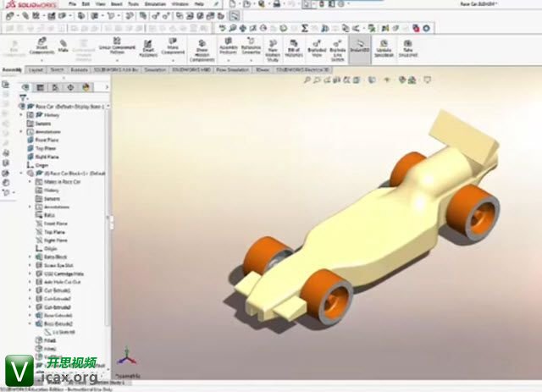542x392 pixels.
Task: Select the ConfigurationManager tab icon
Action: [x=55, y=87]
